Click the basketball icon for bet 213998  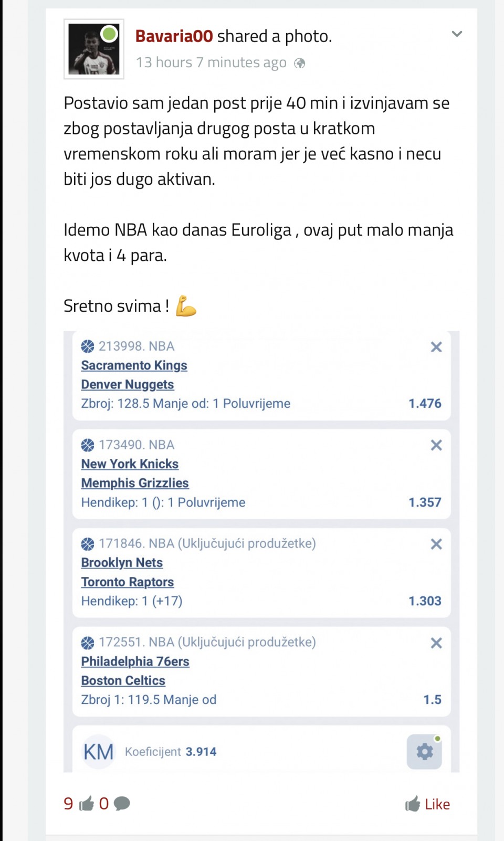point(88,346)
